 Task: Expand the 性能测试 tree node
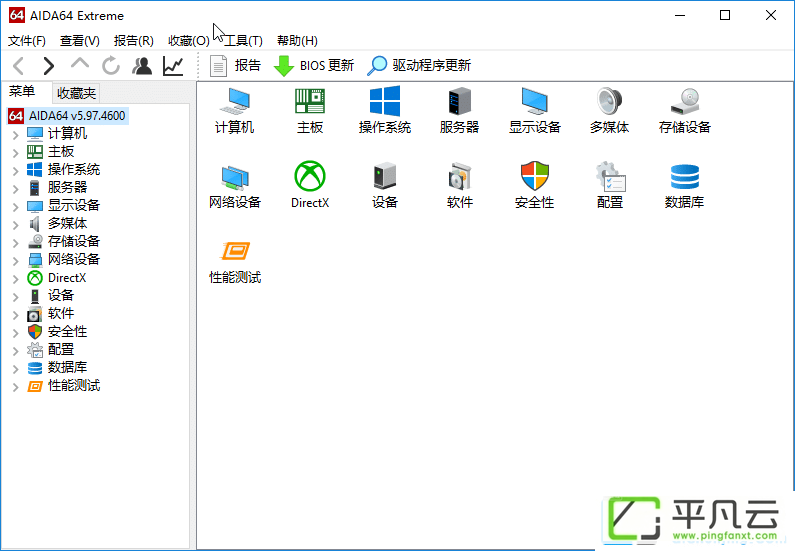point(15,387)
